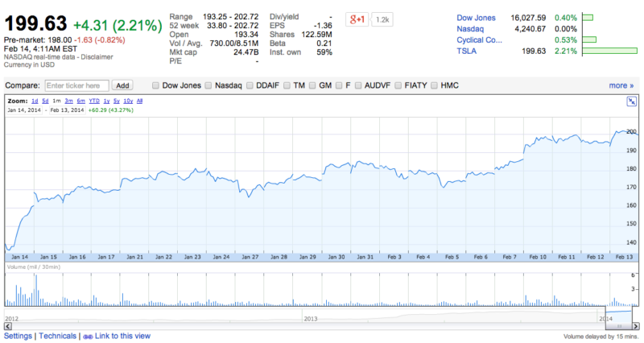The width and height of the screenshot is (644, 343).
Task: Collapse the chart with the expand icon
Action: click(631, 101)
